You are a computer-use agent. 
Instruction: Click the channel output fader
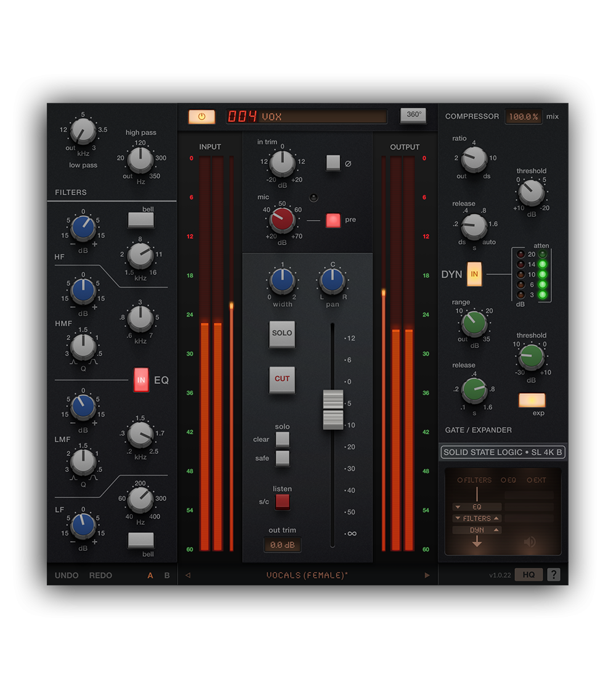click(333, 408)
